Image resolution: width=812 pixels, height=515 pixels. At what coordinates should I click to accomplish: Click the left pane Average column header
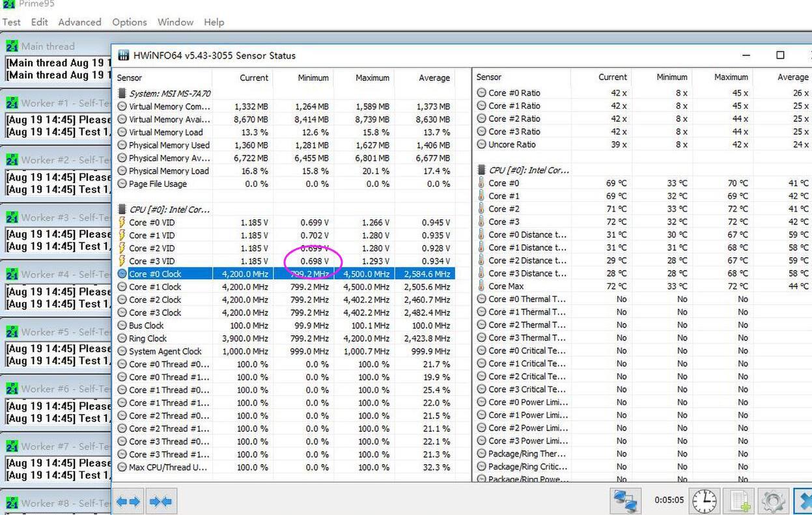point(425,77)
